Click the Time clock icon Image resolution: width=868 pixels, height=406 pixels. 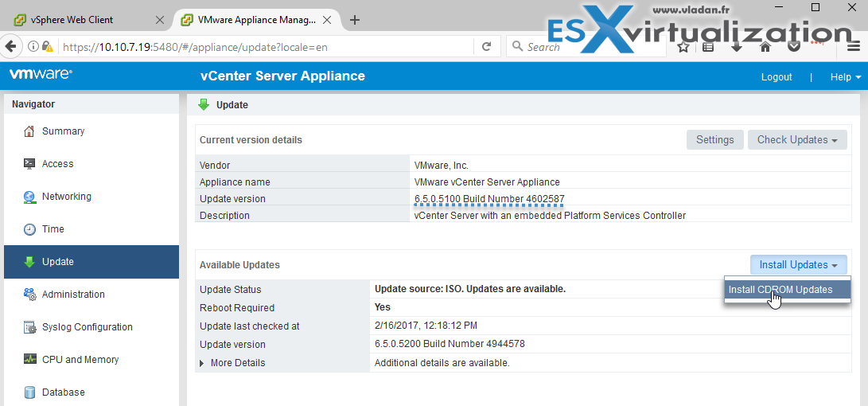point(29,229)
